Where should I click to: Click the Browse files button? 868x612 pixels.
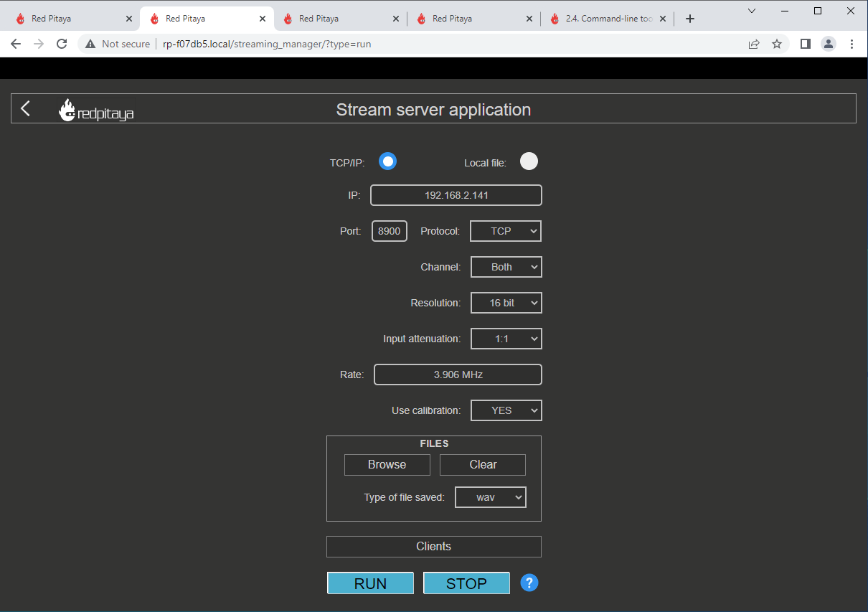click(387, 465)
